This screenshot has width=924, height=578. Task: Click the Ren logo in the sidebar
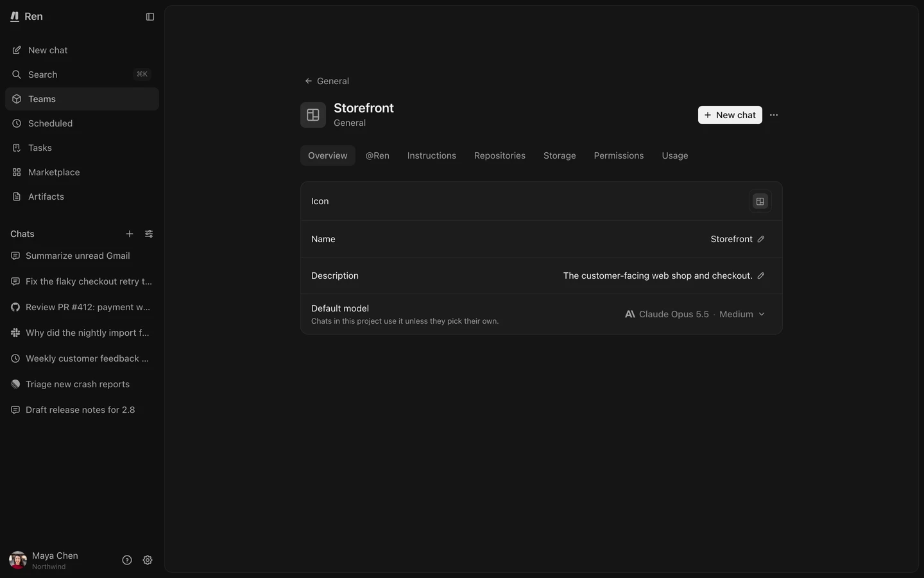15,17
